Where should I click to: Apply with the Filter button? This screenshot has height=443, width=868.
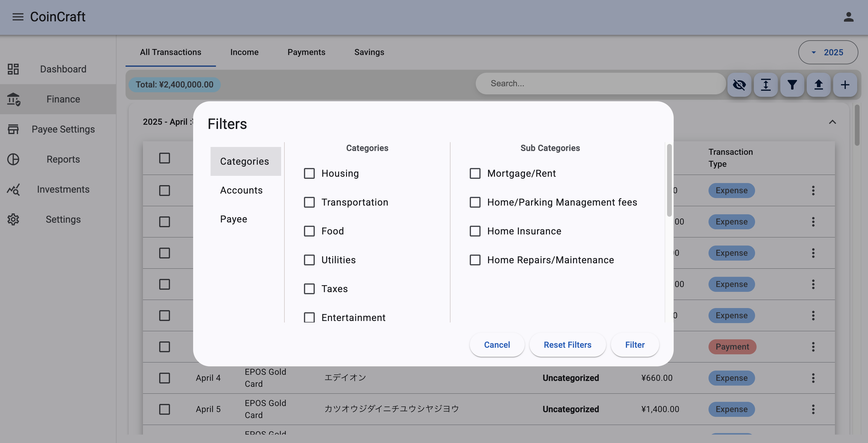coord(635,345)
